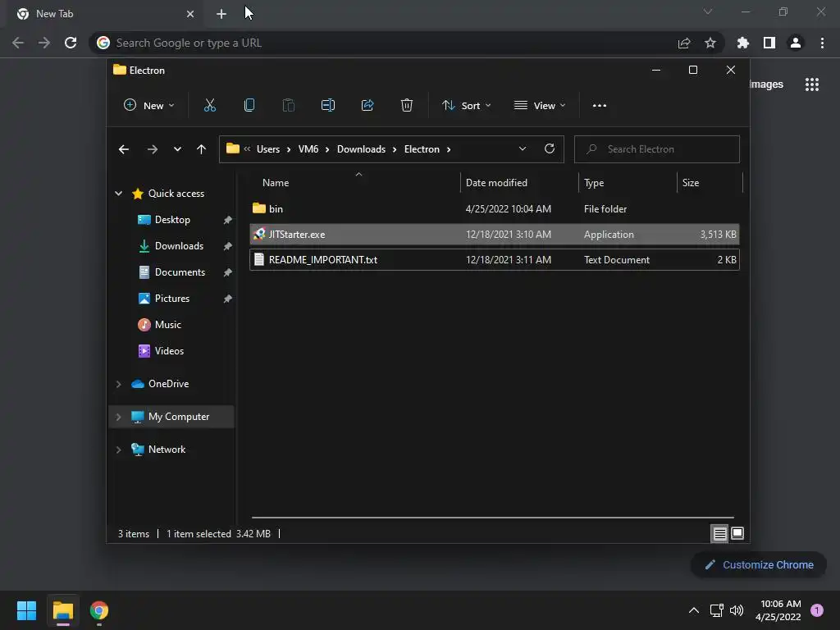The height and width of the screenshot is (630, 840).
Task: Open recent locations dropdown arrow
Action: [177, 149]
